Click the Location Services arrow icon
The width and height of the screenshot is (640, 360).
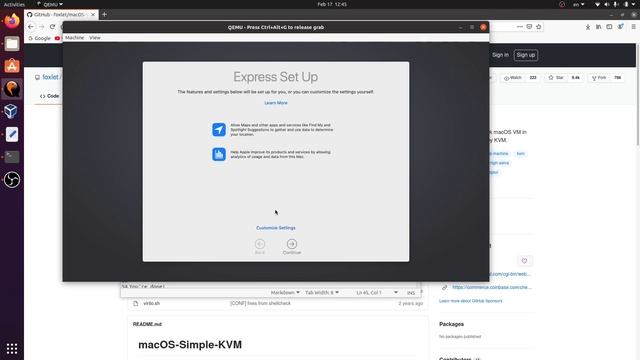pos(219,129)
